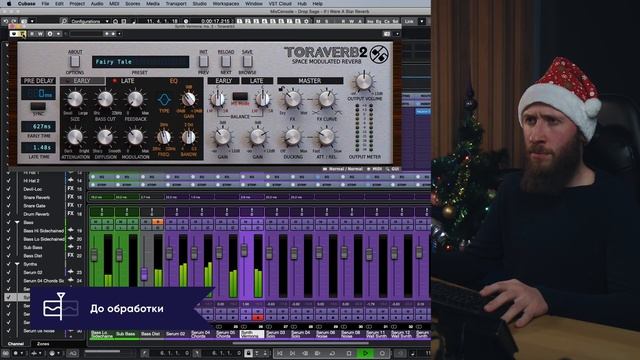The height and width of the screenshot is (360, 640).
Task: Open the dropdown arrow next to Link
Action: pyautogui.click(x=422, y=21)
